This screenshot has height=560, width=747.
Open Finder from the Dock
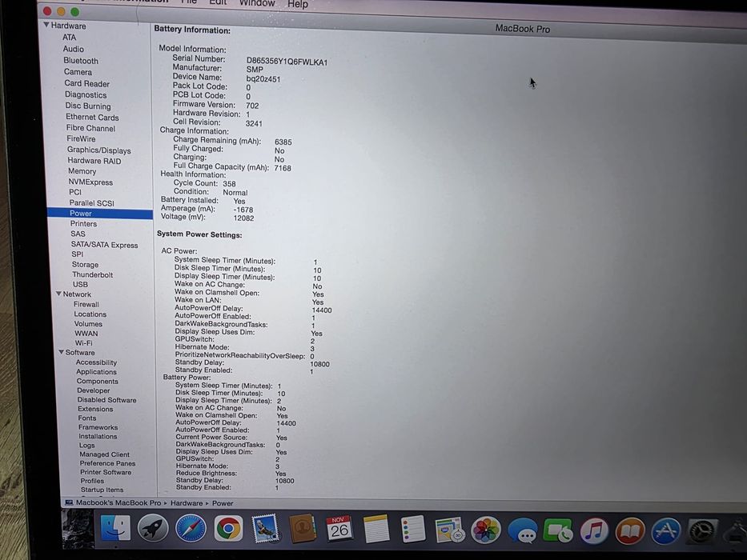point(115,528)
